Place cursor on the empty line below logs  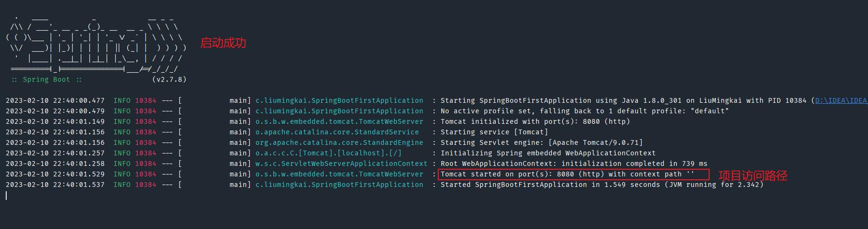coord(144,196)
